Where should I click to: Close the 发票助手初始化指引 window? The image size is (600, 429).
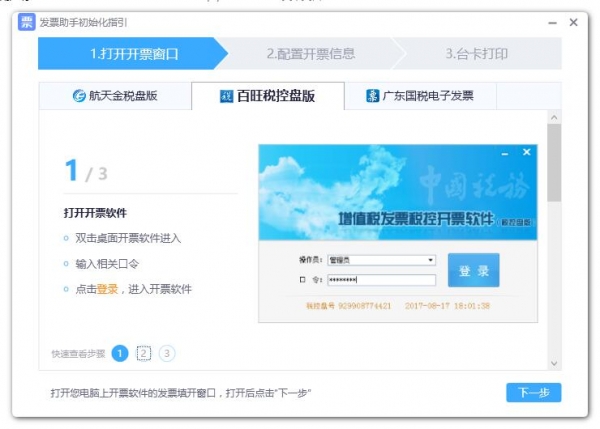point(573,22)
